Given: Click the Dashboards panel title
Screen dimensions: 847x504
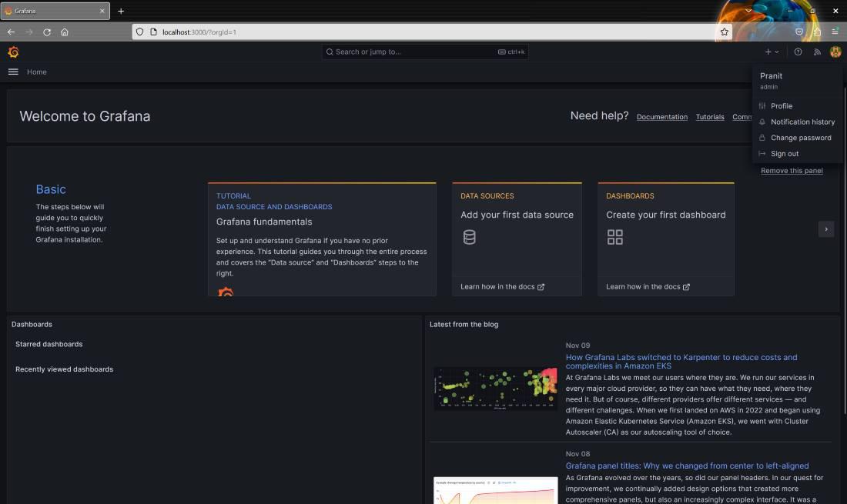Looking at the screenshot, I should [x=32, y=324].
